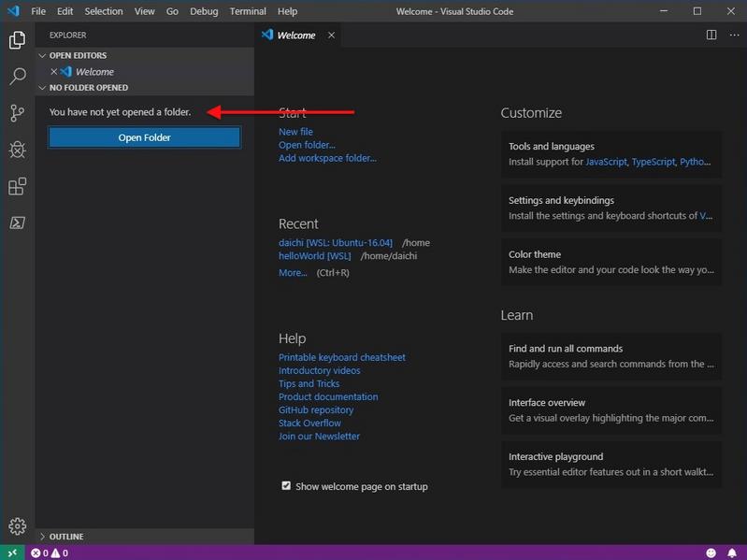Click the Open folder... link under Start

pos(307,145)
